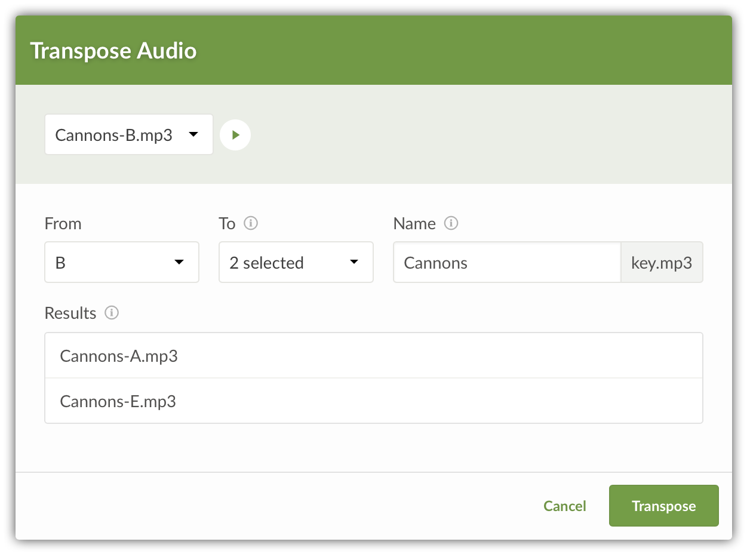Select the Cannons-A.mp3 result row
The width and height of the screenshot is (750, 560).
373,356
